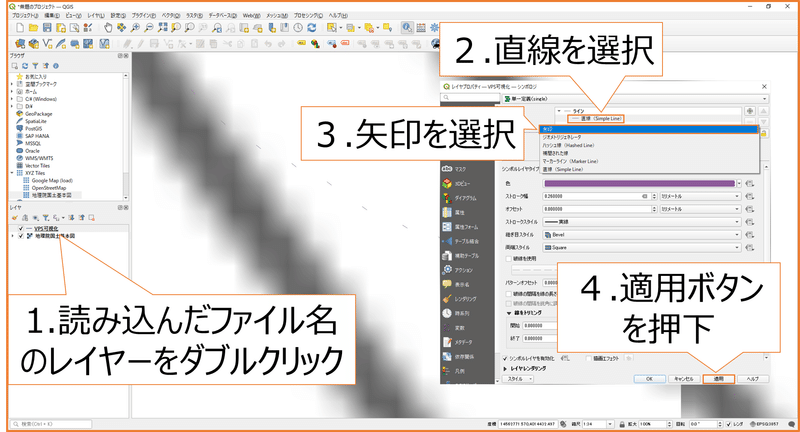Open layer styling panel in the layers toolbar

coord(15,218)
